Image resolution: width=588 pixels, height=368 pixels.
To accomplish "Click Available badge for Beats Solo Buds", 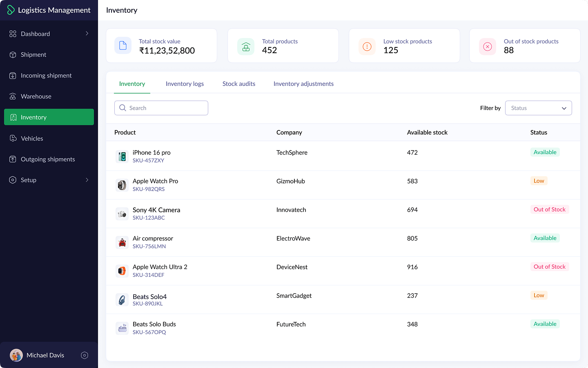I will [x=545, y=324].
